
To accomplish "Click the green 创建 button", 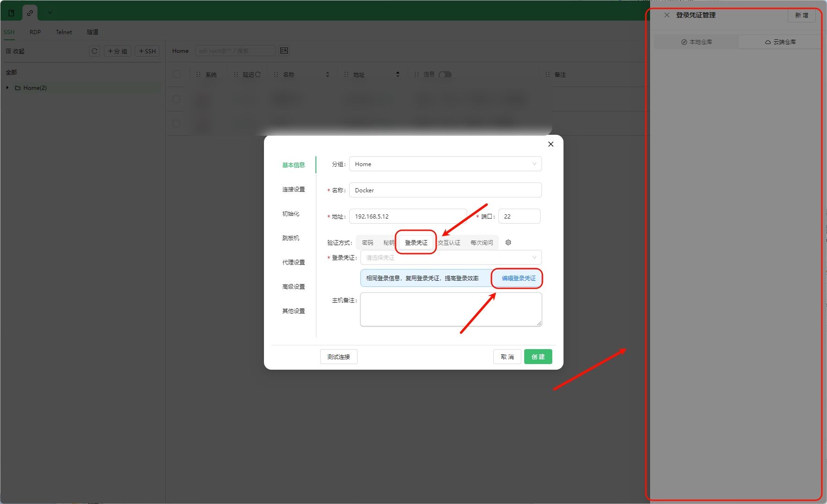I will 538,357.
